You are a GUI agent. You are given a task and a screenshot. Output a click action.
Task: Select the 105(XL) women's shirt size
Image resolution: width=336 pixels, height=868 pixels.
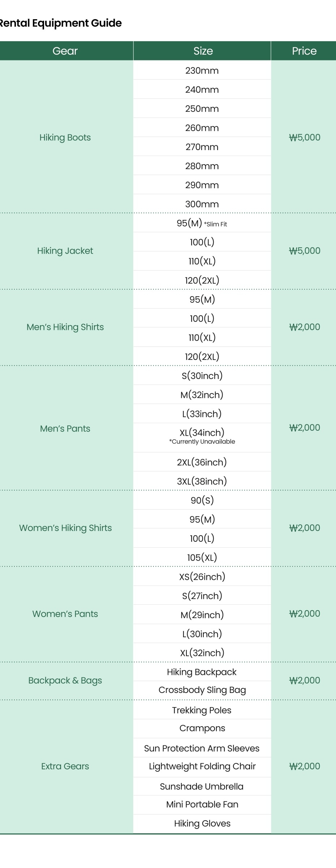[202, 557]
